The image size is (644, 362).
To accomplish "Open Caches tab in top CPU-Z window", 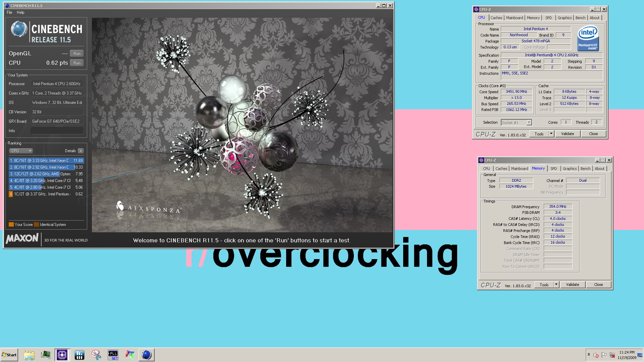I will 496,18.
